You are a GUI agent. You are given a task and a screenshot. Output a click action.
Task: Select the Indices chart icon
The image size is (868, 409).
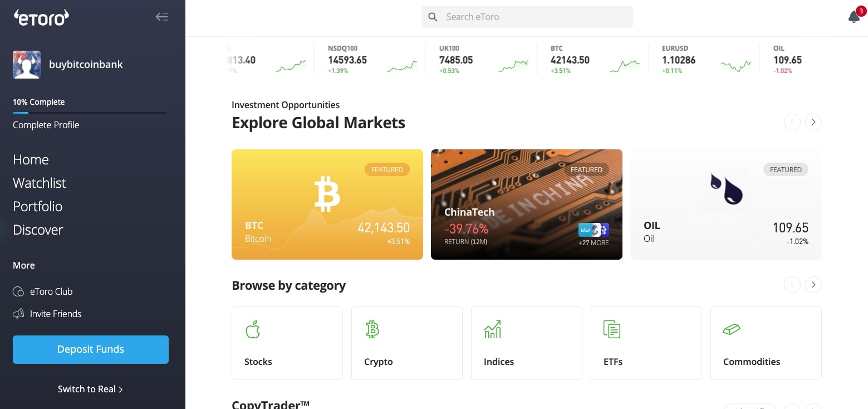pyautogui.click(x=493, y=329)
